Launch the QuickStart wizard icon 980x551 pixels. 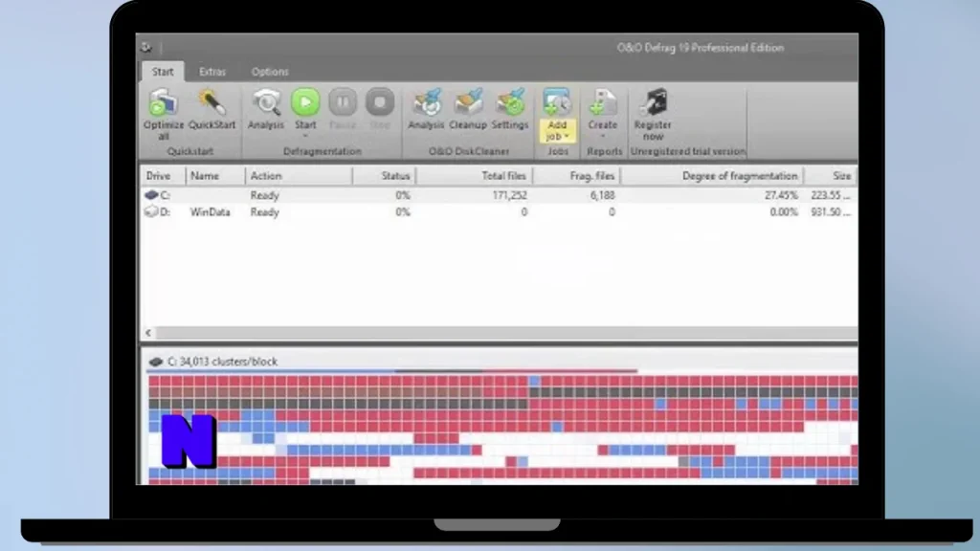point(212,102)
